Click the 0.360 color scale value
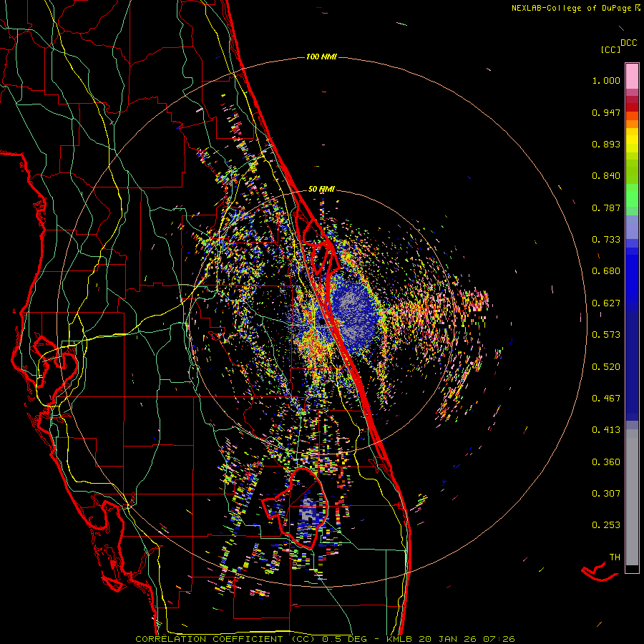 (606, 462)
